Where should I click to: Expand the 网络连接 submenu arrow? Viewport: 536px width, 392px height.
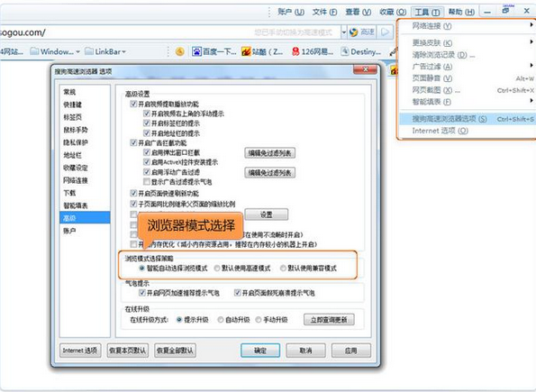(x=531, y=24)
